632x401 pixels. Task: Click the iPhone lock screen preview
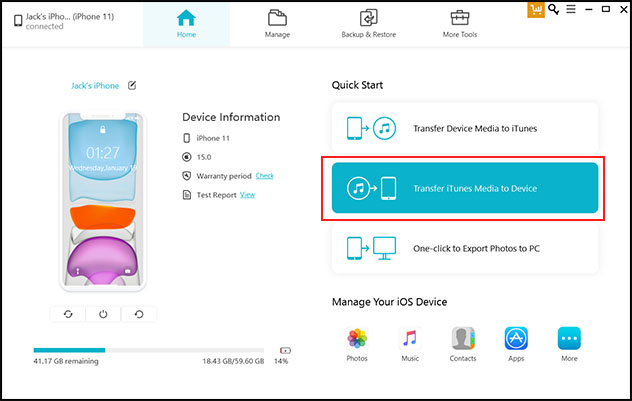(103, 201)
